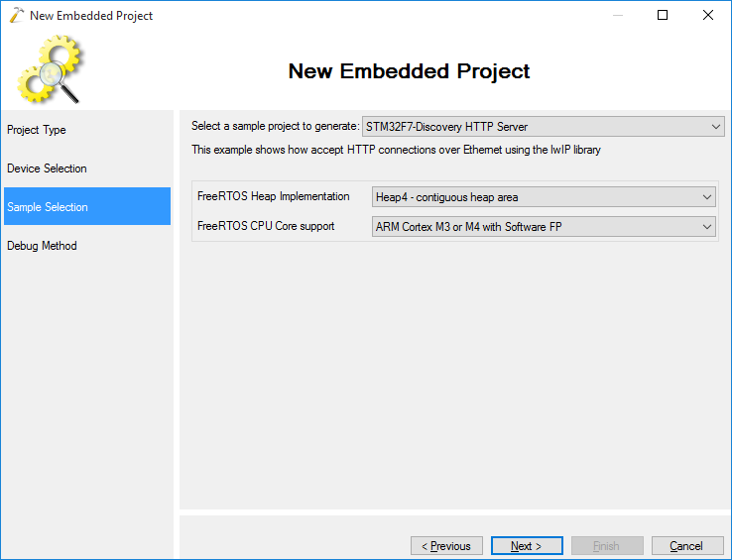Go to the Debug Method step
Screen dimensions: 732x560
coord(42,246)
